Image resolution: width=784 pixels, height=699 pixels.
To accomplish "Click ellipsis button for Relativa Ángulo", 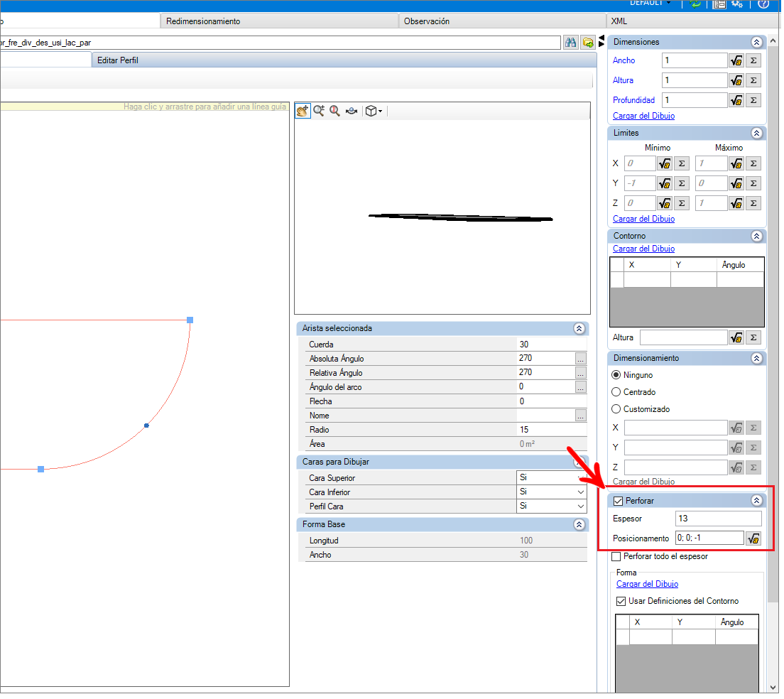I will point(582,374).
